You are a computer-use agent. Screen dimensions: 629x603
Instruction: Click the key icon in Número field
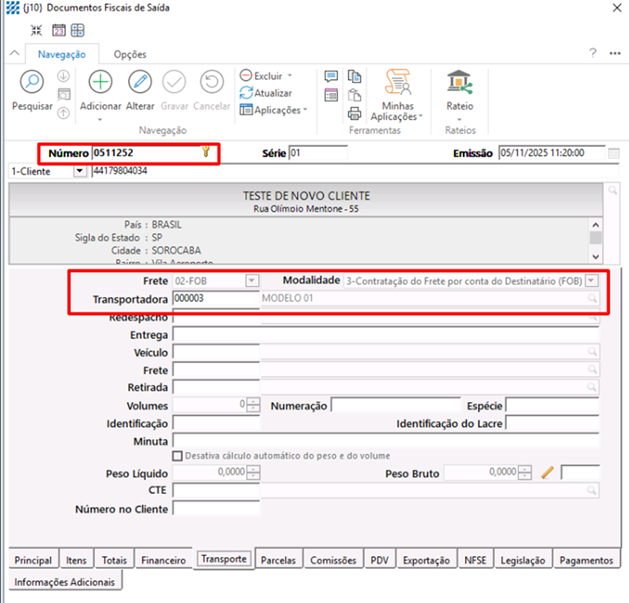206,153
